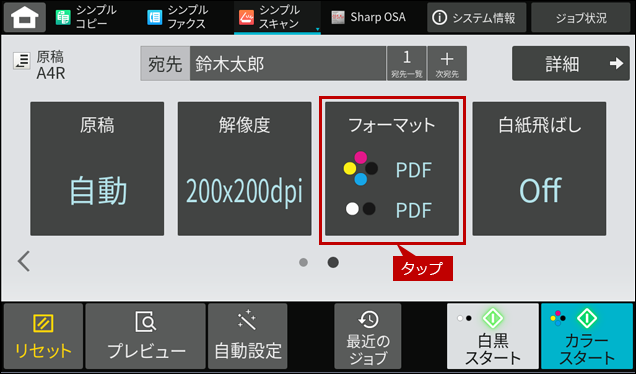This screenshot has width=636, height=374.
Task: View ジョブ状況 job status
Action: click(581, 17)
